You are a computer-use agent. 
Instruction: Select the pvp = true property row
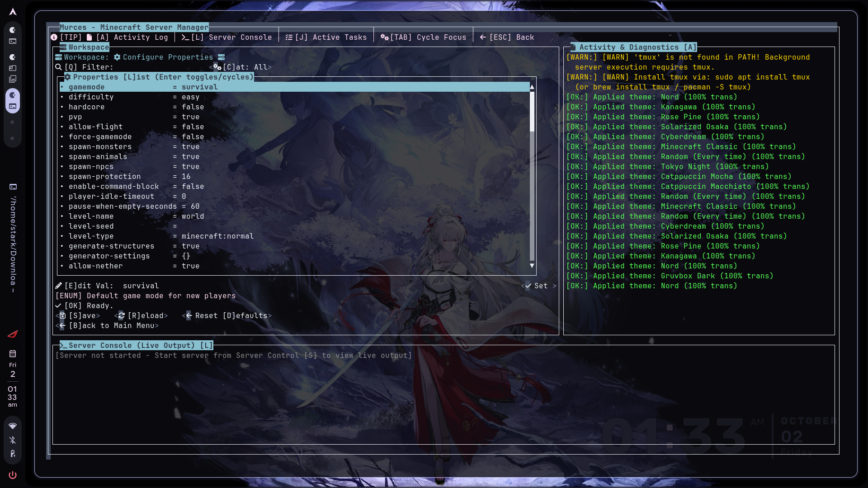295,117
